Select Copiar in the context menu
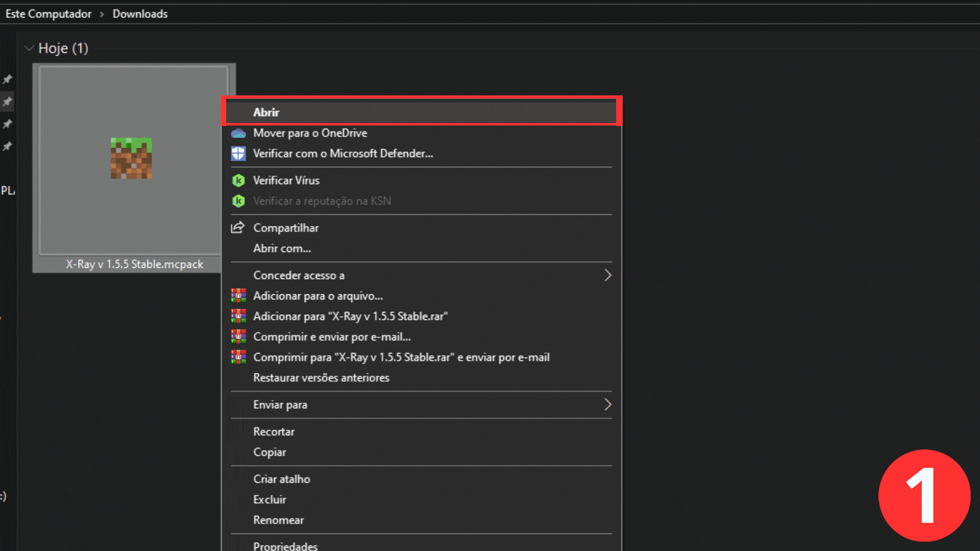The height and width of the screenshot is (551, 980). (269, 453)
